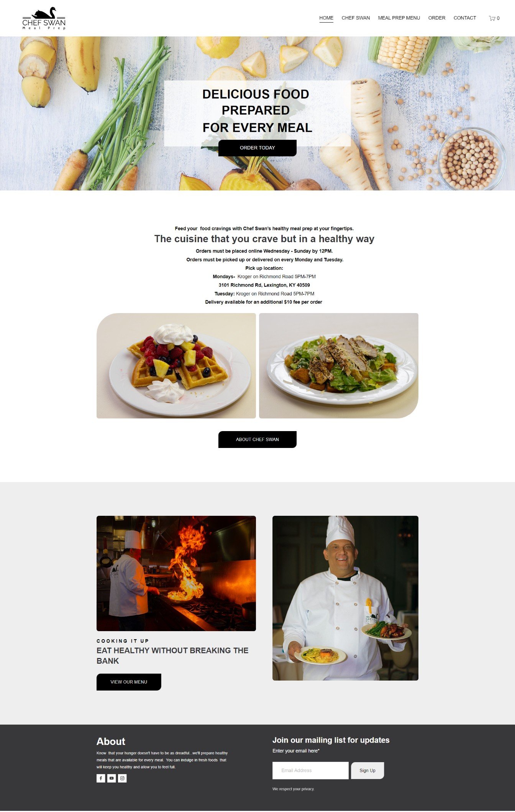515x812 pixels.
Task: Click the Sign Up button
Action: click(x=367, y=771)
